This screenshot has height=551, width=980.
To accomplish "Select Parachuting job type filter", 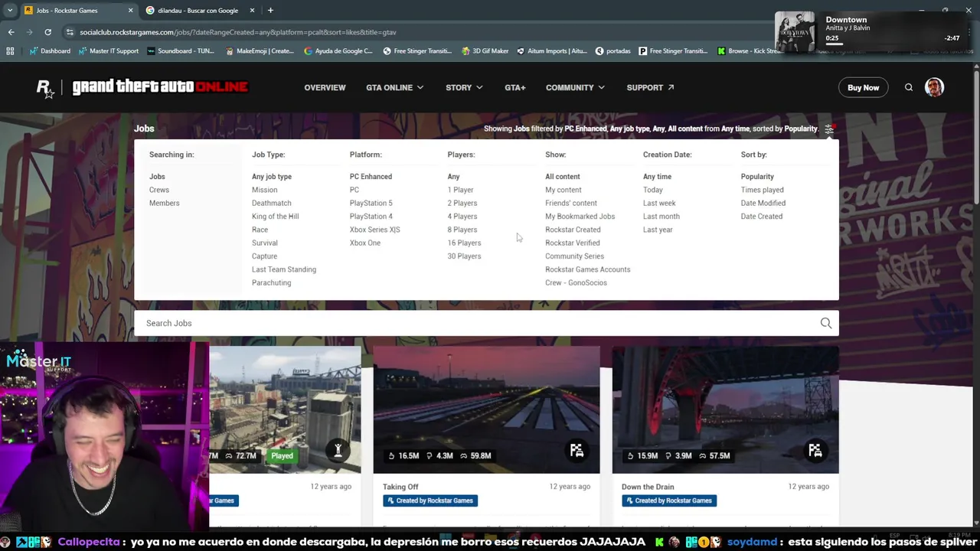I will 271,282.
